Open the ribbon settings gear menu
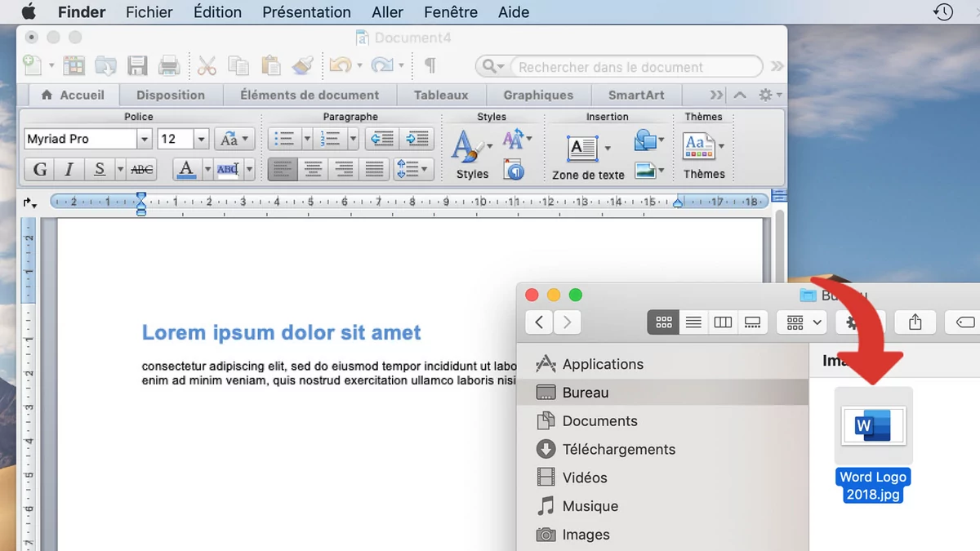Image resolution: width=980 pixels, height=551 pixels. [770, 95]
